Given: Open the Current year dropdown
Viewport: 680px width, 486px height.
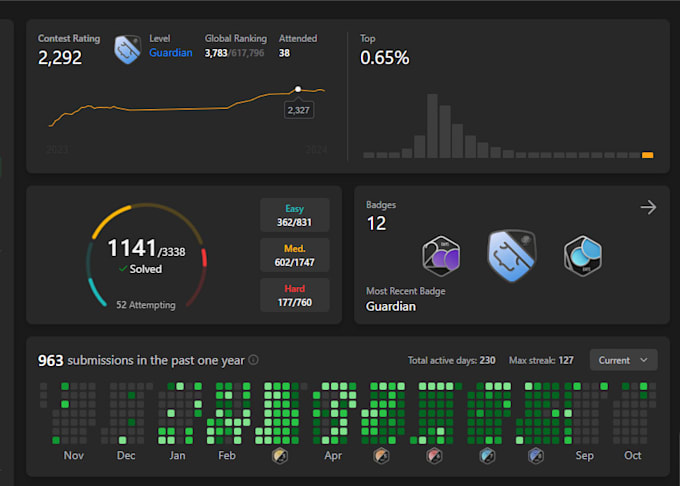Looking at the screenshot, I should click(623, 360).
